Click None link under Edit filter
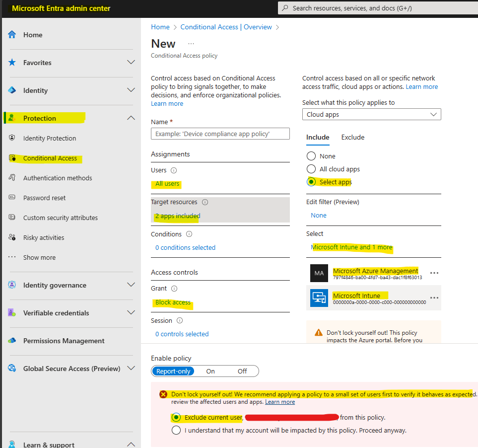The width and height of the screenshot is (478, 448). [319, 216]
